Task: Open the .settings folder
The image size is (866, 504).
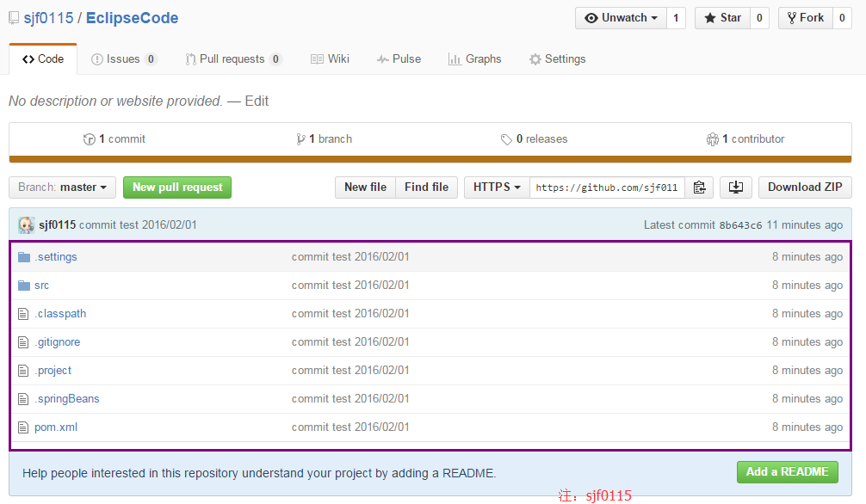Action: click(56, 256)
